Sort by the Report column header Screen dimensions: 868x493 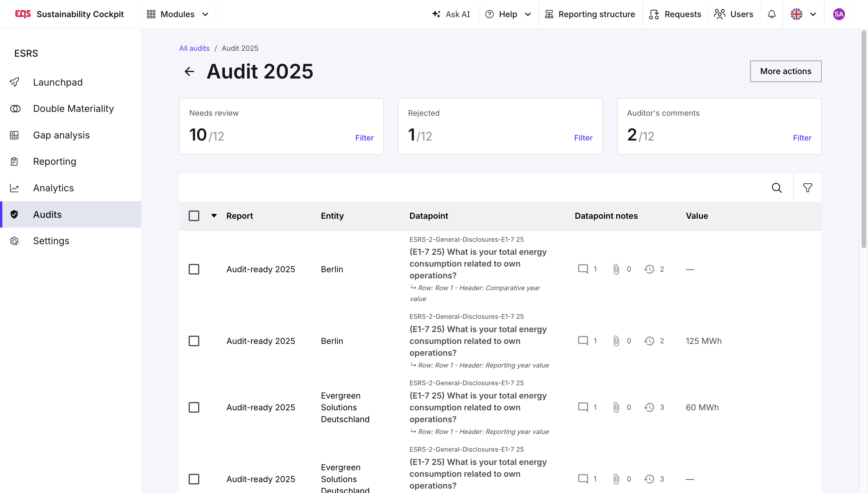pyautogui.click(x=239, y=216)
